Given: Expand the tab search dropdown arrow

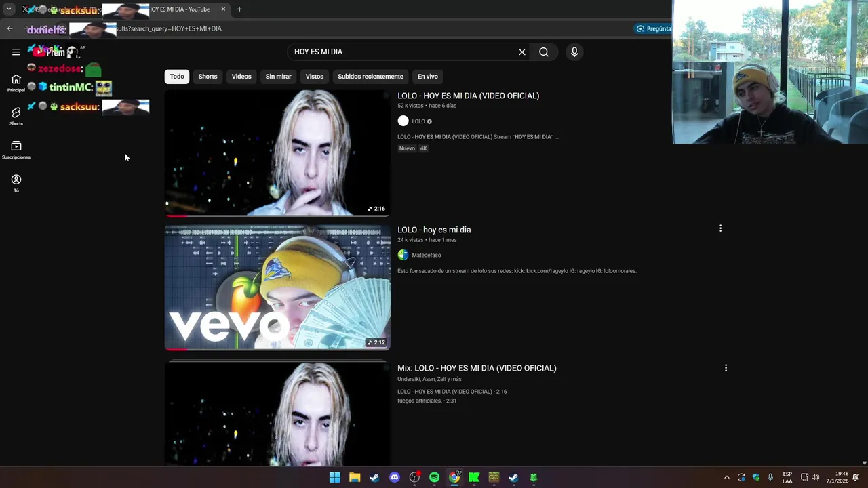Looking at the screenshot, I should point(9,9).
